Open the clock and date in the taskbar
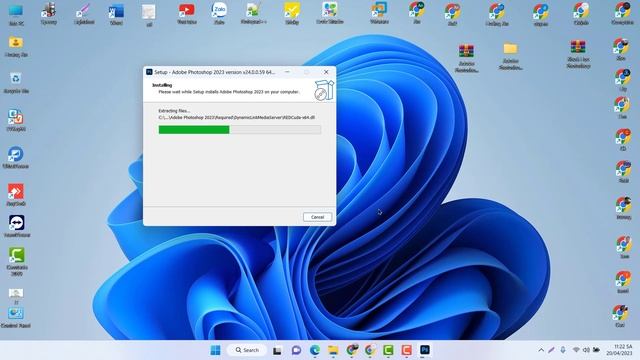The image size is (640, 360). pyautogui.click(x=619, y=350)
